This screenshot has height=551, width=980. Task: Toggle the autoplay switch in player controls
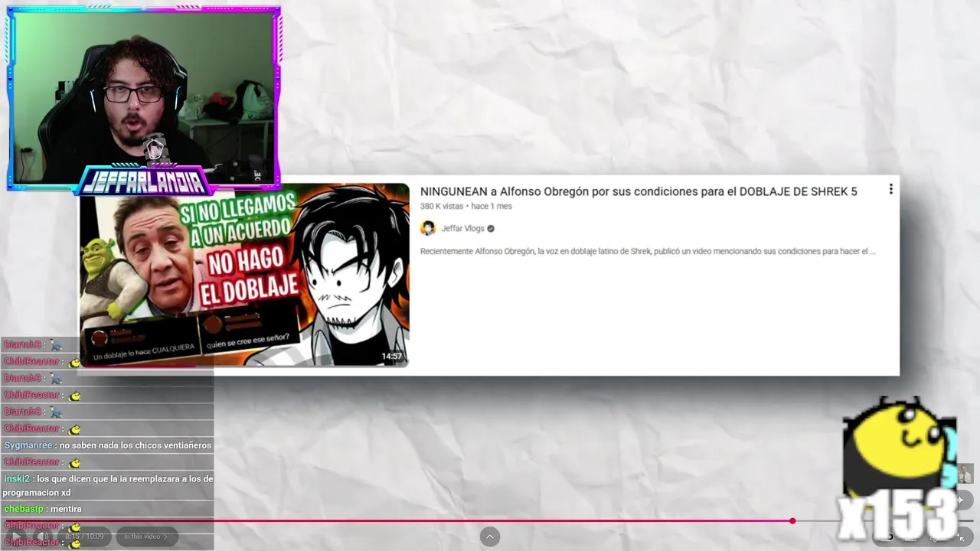pos(890,536)
